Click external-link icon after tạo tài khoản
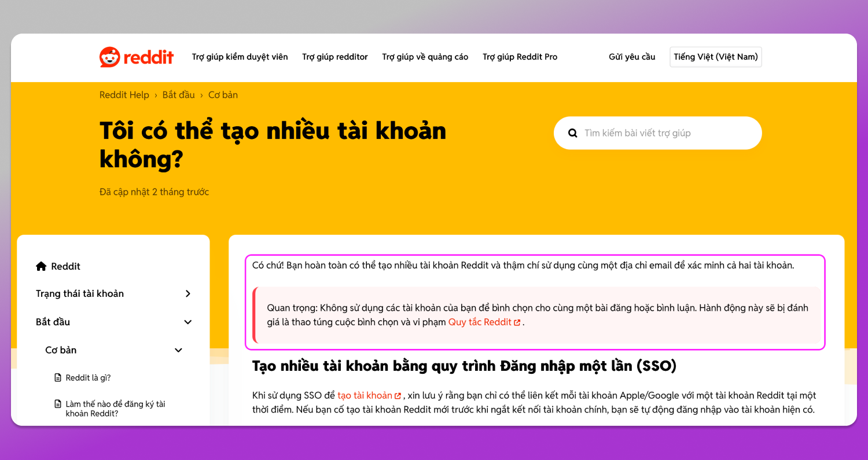The image size is (868, 460). pyautogui.click(x=398, y=396)
